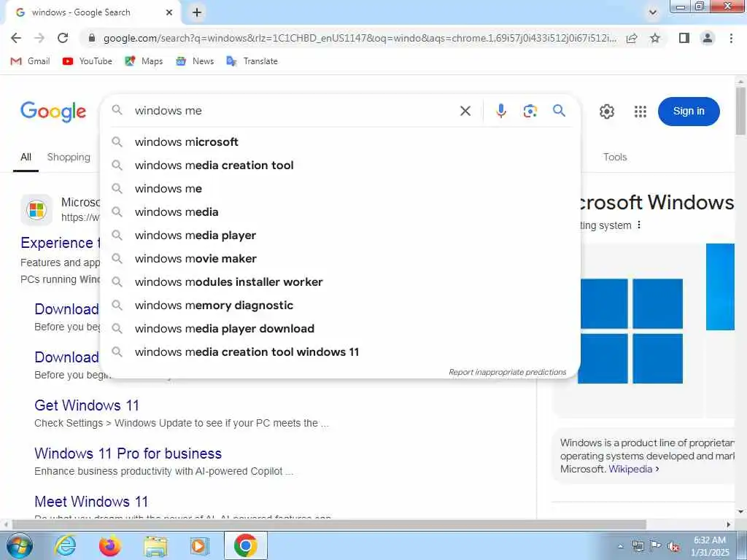747x560 pixels.
Task: Click 'Report inappropriate predictions' link
Action: pos(508,372)
